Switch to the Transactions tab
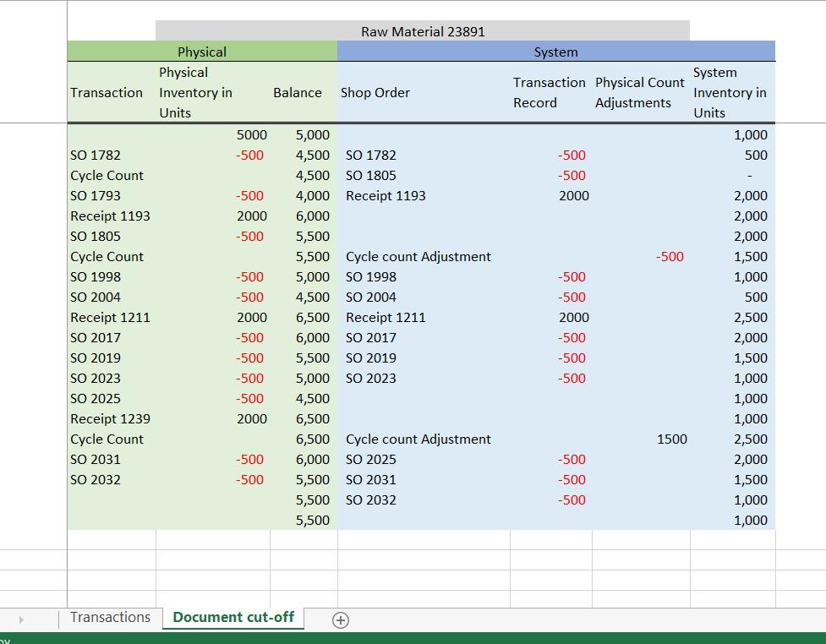The image size is (826, 644). [x=110, y=617]
